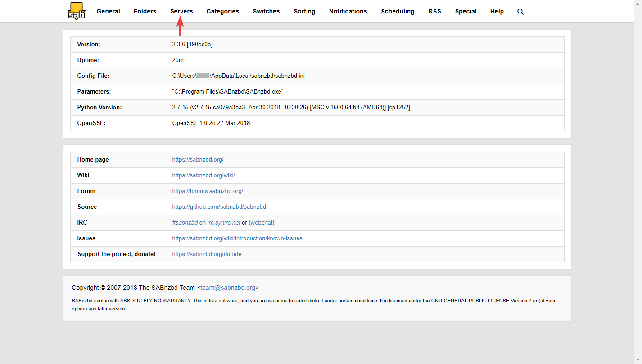This screenshot has height=364, width=642.
Task: Click the Home page label
Action: 93,159
